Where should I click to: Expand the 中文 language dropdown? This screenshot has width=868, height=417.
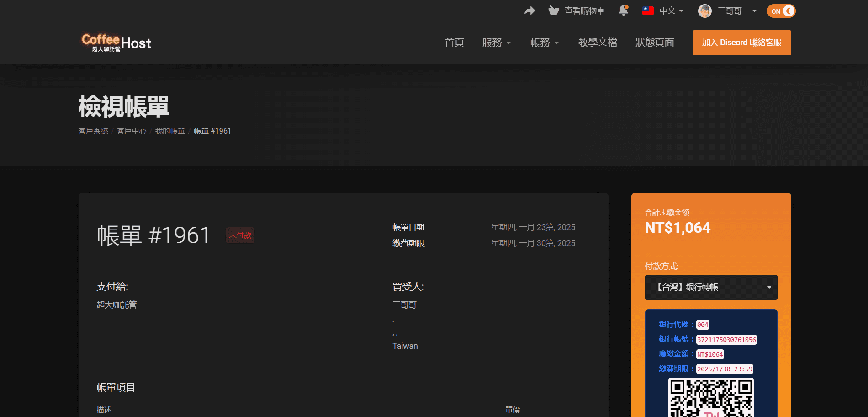(671, 11)
